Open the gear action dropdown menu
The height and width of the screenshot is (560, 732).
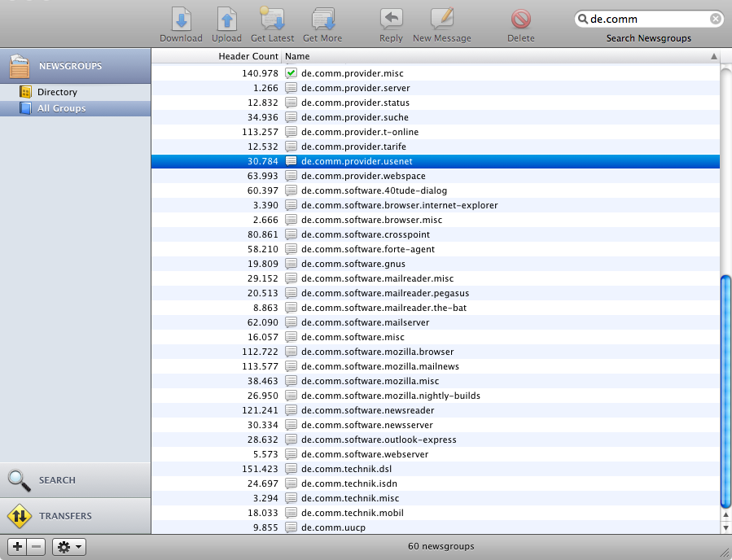tap(69, 547)
